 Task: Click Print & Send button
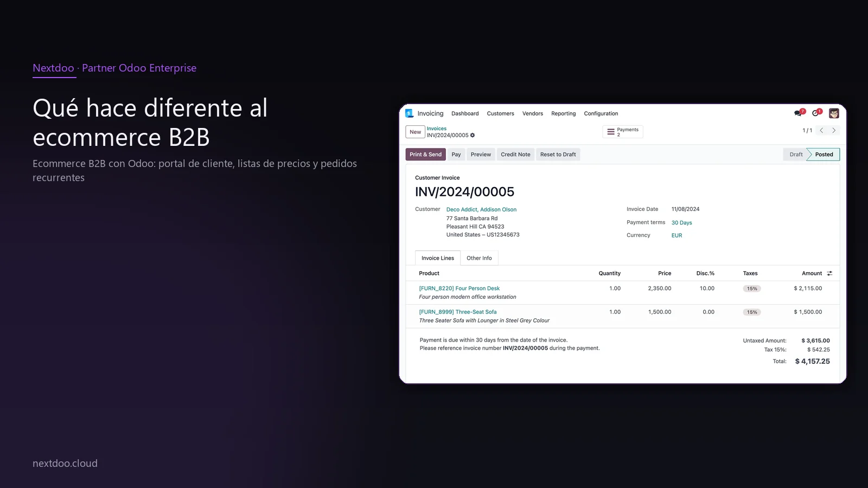point(425,155)
